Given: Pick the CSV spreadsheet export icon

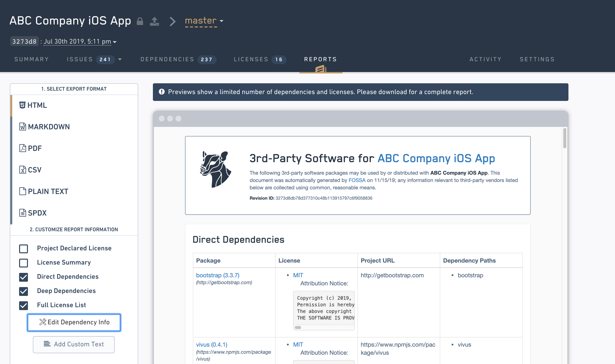Looking at the screenshot, I should point(22,170).
